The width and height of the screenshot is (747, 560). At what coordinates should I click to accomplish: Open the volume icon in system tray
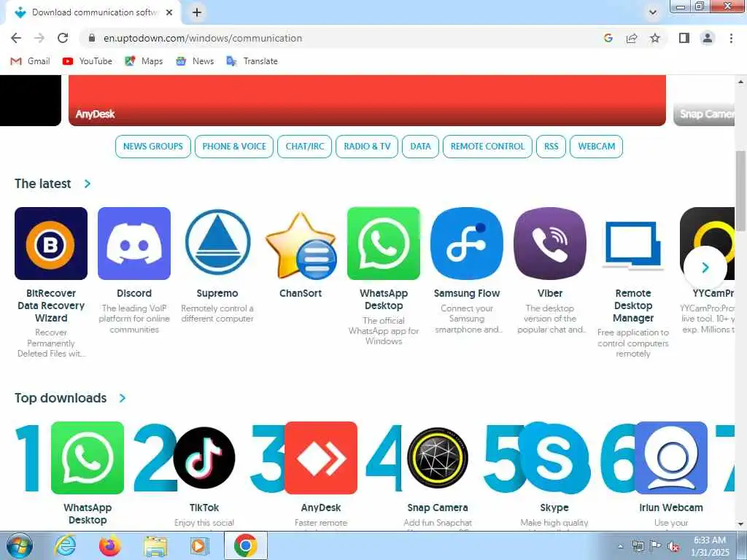point(673,546)
